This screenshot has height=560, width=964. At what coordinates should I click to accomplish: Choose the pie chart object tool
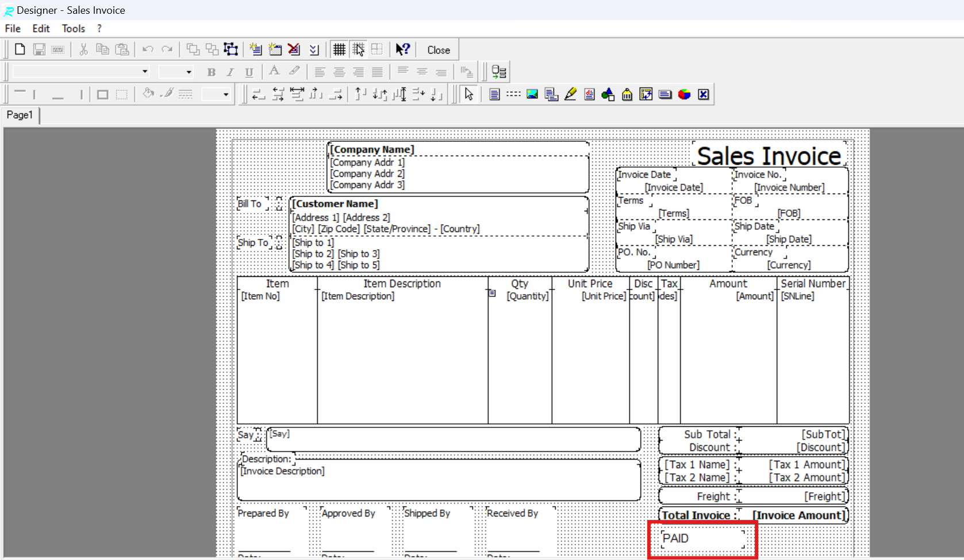pos(684,94)
